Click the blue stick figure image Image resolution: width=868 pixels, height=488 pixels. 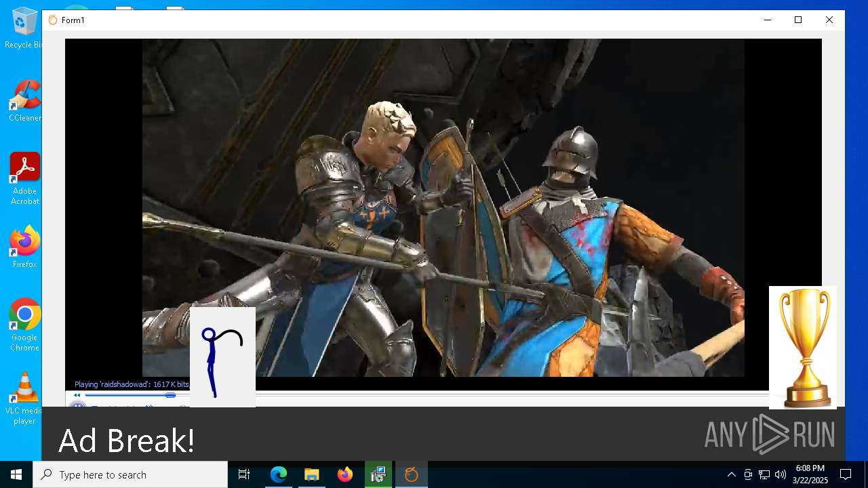pos(222,357)
